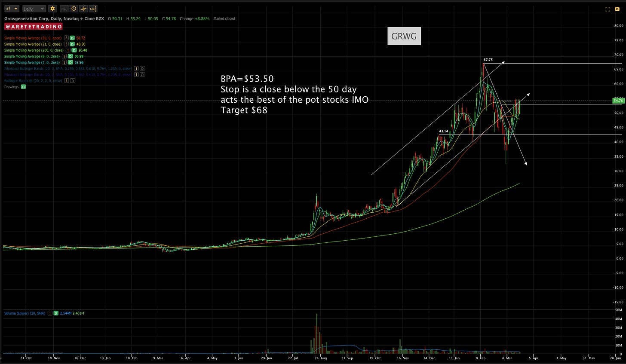Image resolution: width=626 pixels, height=364 pixels.
Task: Open options menu for SMA (21, 0, close)
Action: coord(66,44)
